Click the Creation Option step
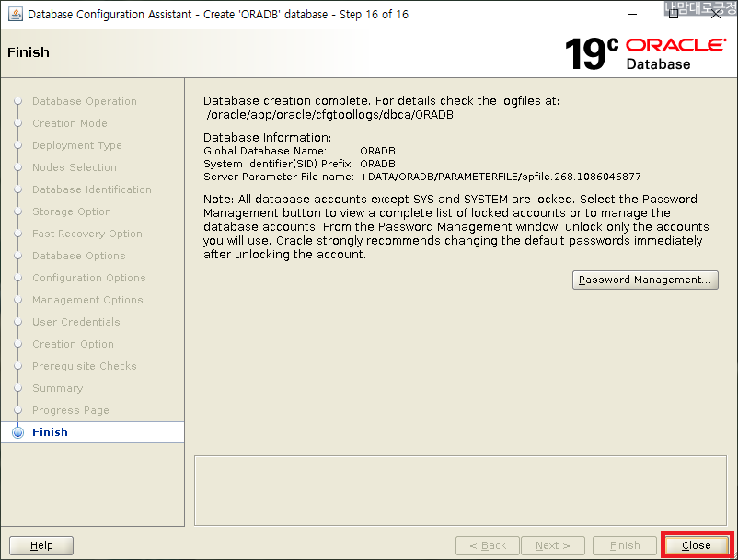Screen dimensions: 738x560 click(x=73, y=344)
